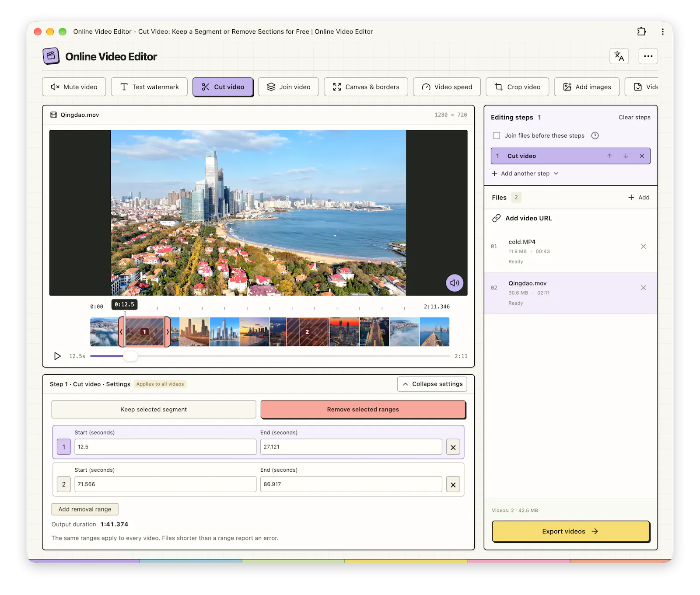The width and height of the screenshot is (700, 595).
Task: Click left handle of removal range 1
Action: click(x=121, y=332)
